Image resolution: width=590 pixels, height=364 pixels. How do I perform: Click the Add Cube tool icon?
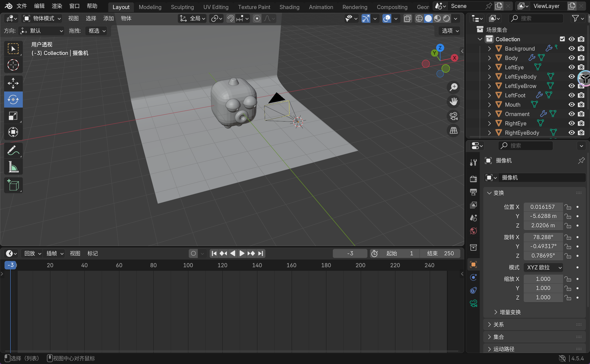[13, 185]
